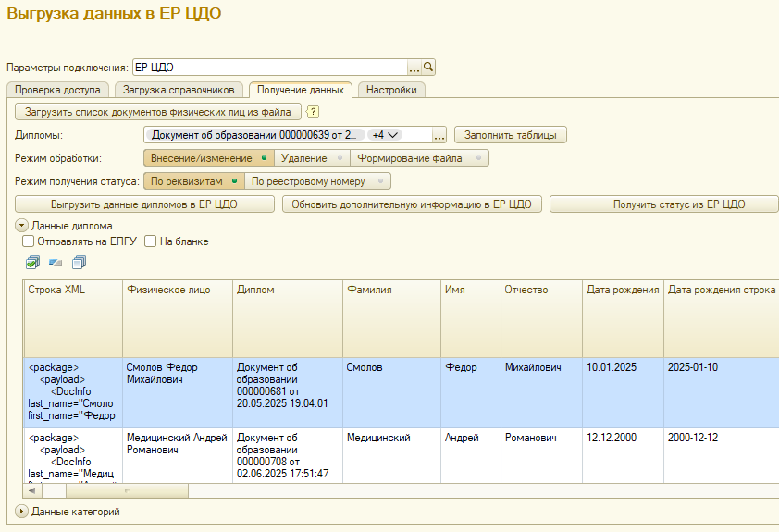Toggle the На бланке checkbox

(x=151, y=241)
